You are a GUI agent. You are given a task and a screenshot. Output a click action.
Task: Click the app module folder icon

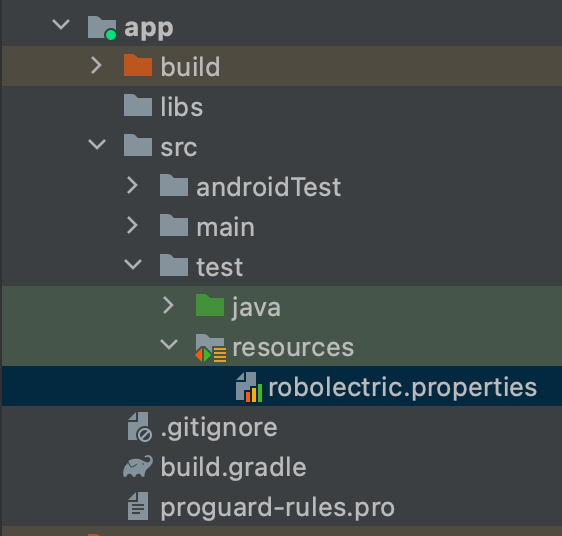click(102, 28)
